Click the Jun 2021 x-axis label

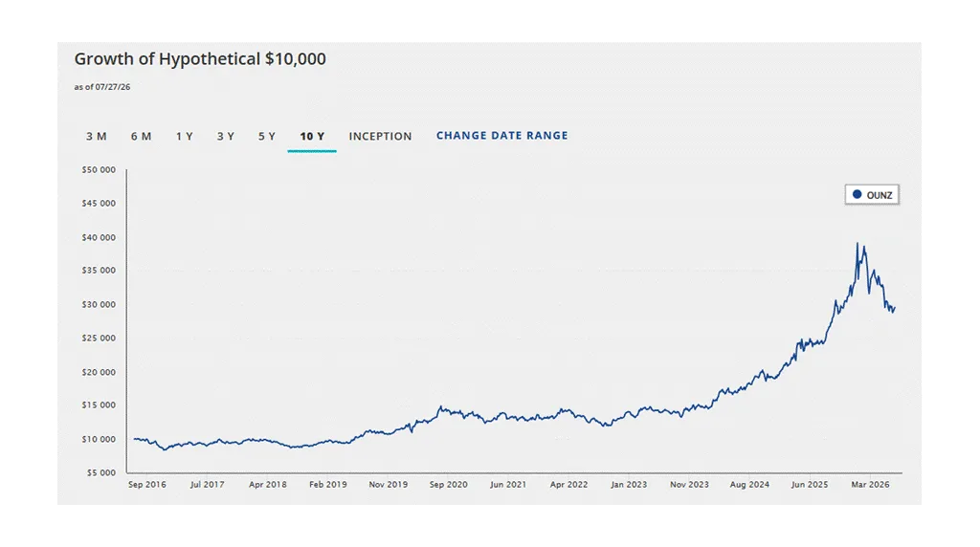[x=508, y=485]
